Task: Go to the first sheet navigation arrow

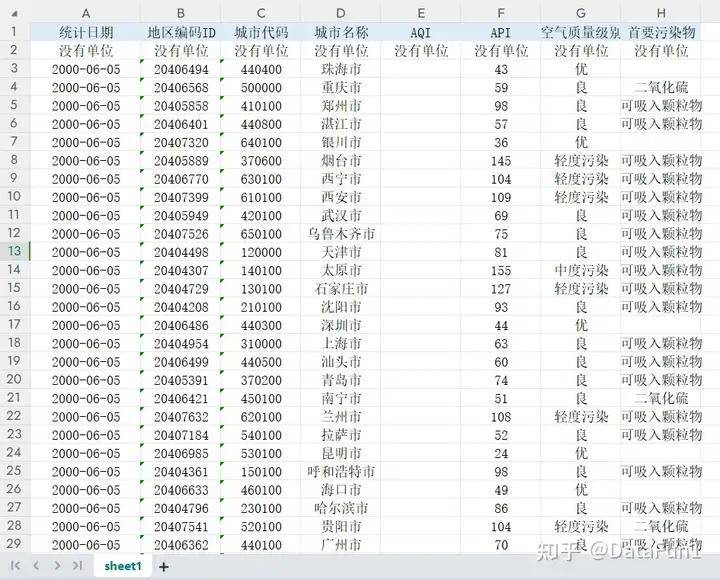Action: 15,565
